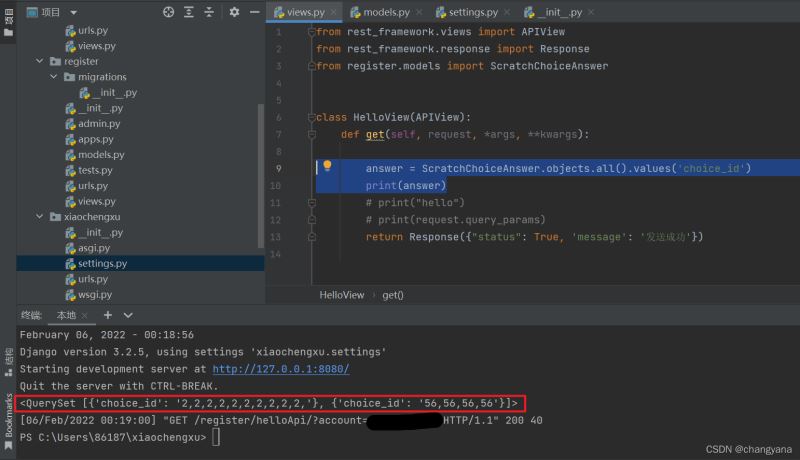Click the locate/select opened file target icon
This screenshot has height=460, width=800.
[168, 12]
